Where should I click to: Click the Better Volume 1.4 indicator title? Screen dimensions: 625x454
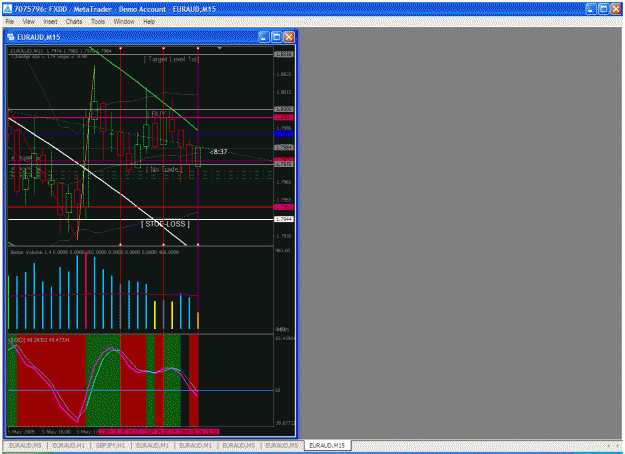(x=94, y=252)
